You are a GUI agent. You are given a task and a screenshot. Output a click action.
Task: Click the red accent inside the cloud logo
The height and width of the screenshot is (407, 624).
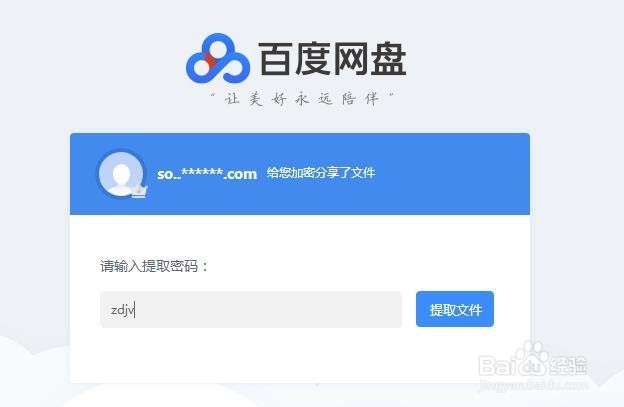click(x=211, y=61)
